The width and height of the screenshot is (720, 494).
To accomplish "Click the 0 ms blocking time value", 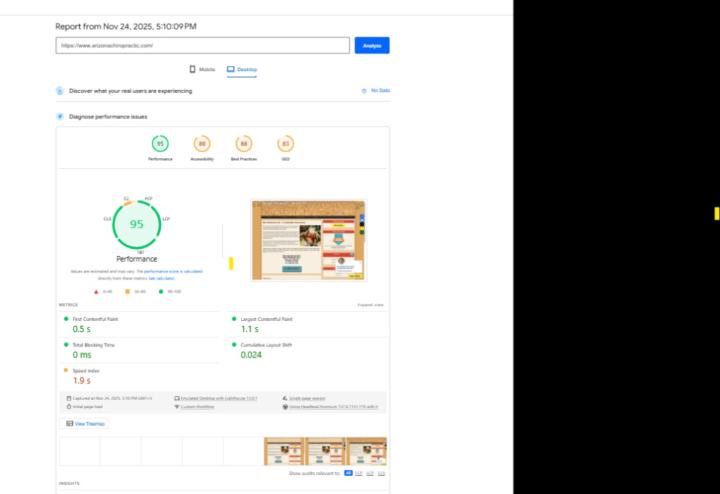I will (82, 355).
